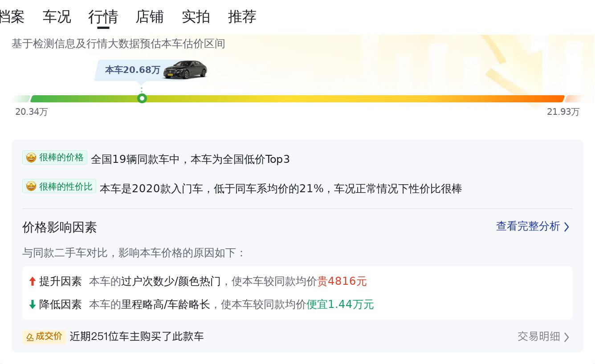Click the car thumbnail on price marker

[x=185, y=70]
